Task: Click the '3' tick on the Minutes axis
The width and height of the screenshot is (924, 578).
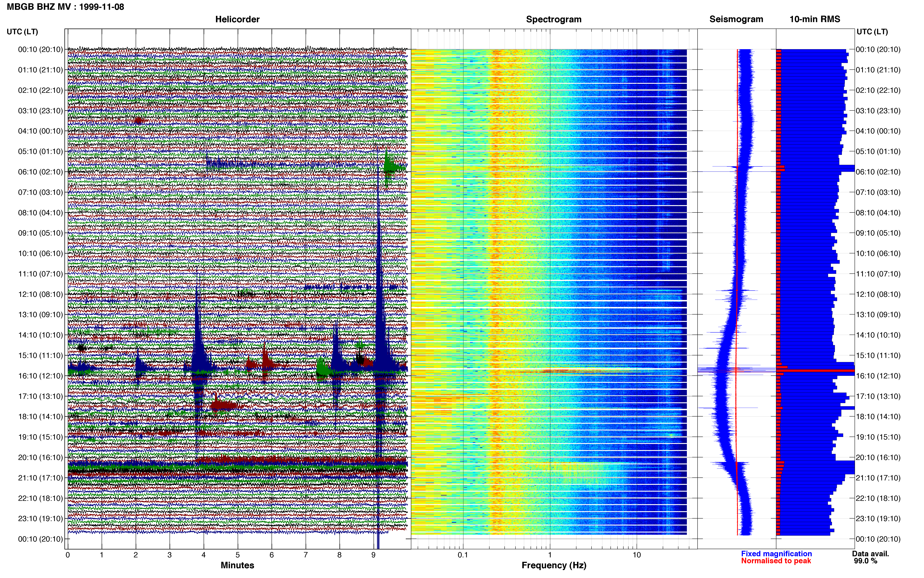Action: pyautogui.click(x=170, y=555)
